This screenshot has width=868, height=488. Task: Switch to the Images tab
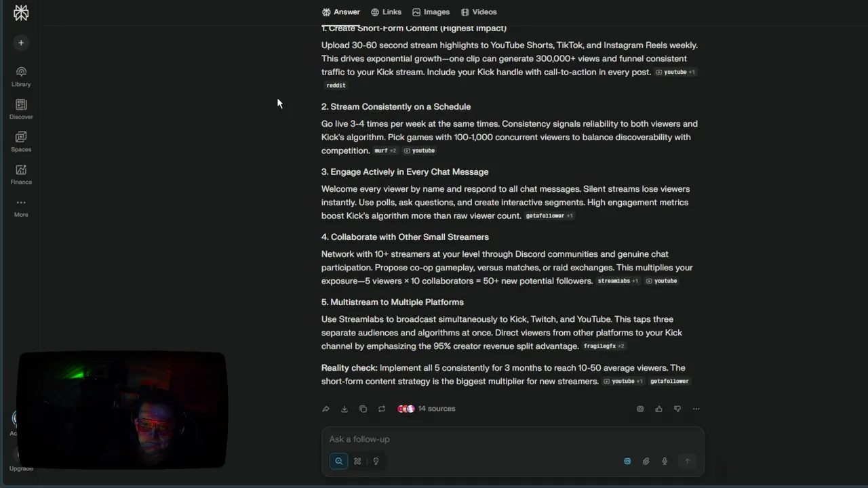click(x=431, y=12)
